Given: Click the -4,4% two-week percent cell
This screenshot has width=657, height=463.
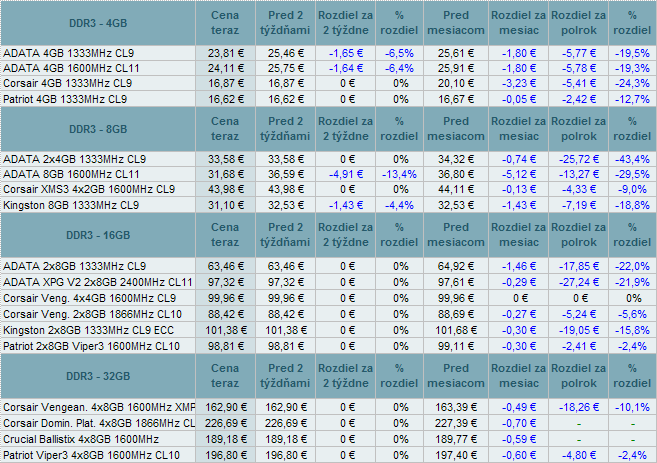Looking at the screenshot, I should pos(399,205).
